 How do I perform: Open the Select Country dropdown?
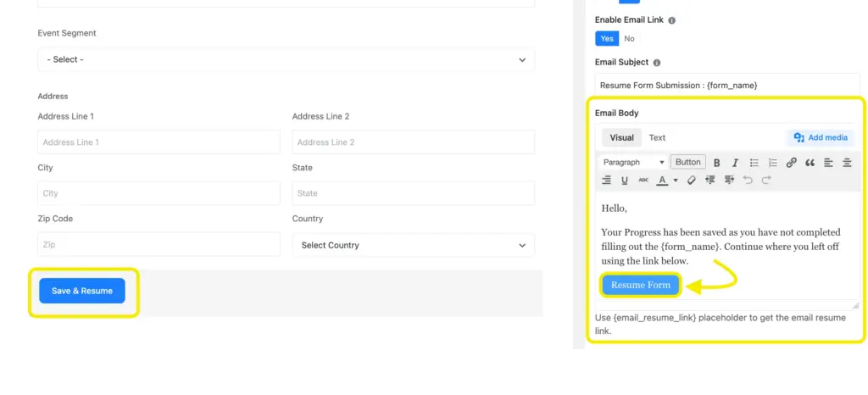coord(414,245)
